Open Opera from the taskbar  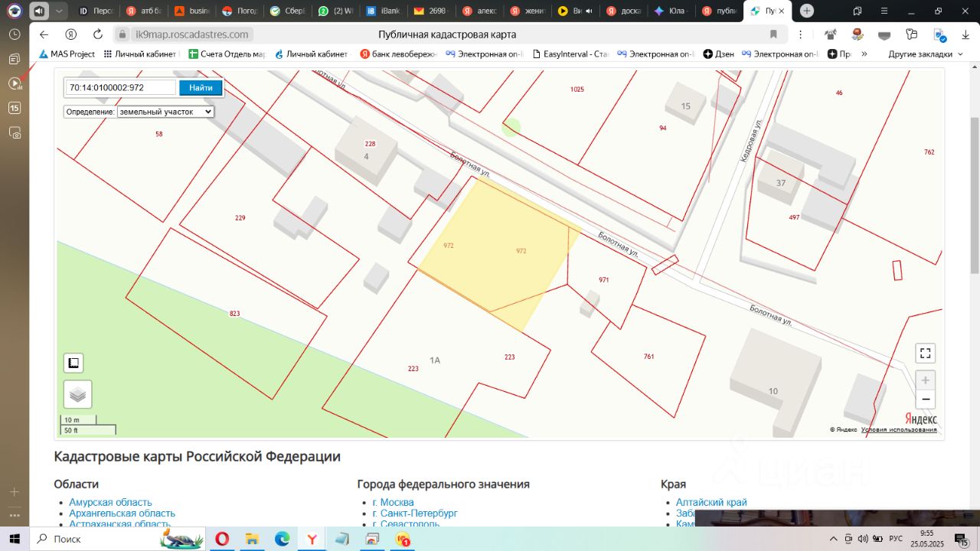coord(222,539)
